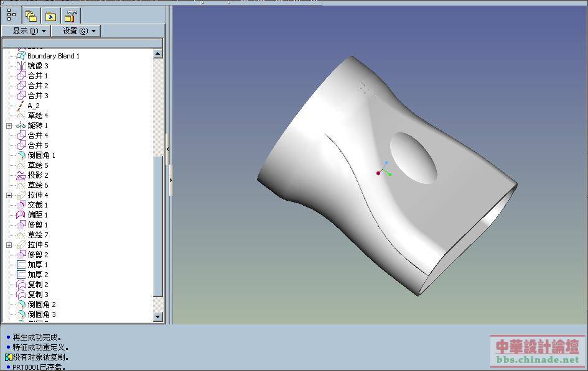588x371 pixels.
Task: Select the 偏距 1 offset icon
Action: pyautogui.click(x=21, y=215)
